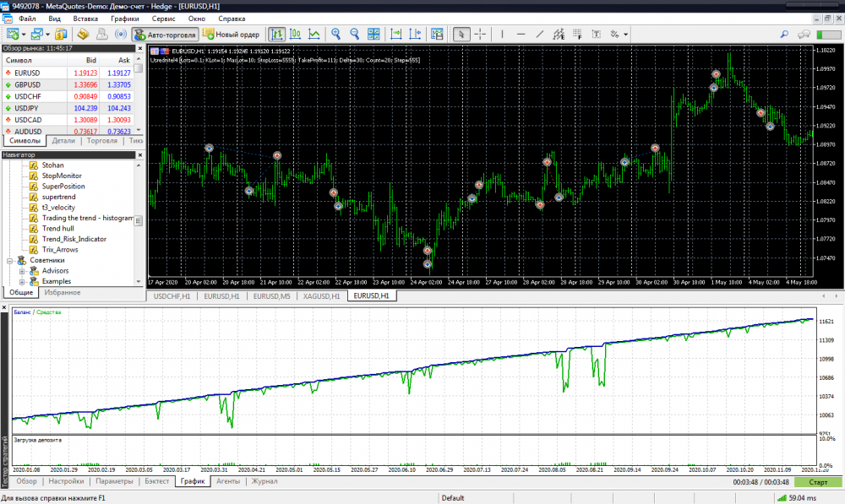Click the Новый ордер button
Image resolution: width=845 pixels, height=504 pixels.
(x=232, y=35)
